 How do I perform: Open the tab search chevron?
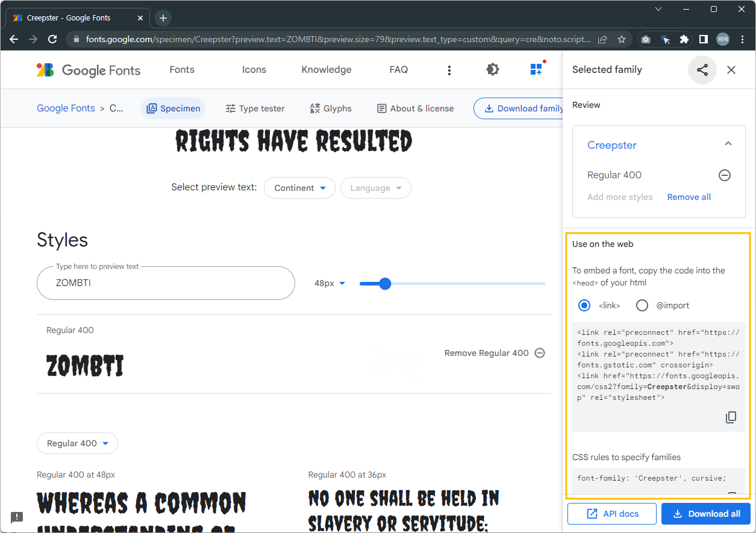tap(658, 9)
